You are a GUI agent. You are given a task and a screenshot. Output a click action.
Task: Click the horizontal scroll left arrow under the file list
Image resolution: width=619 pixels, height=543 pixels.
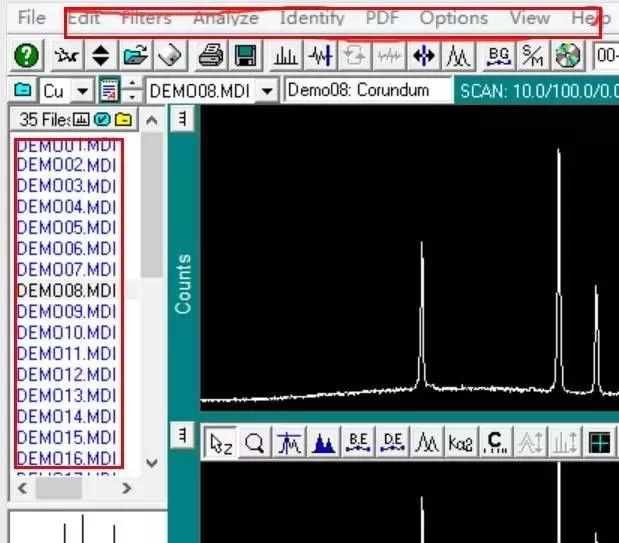click(23, 489)
